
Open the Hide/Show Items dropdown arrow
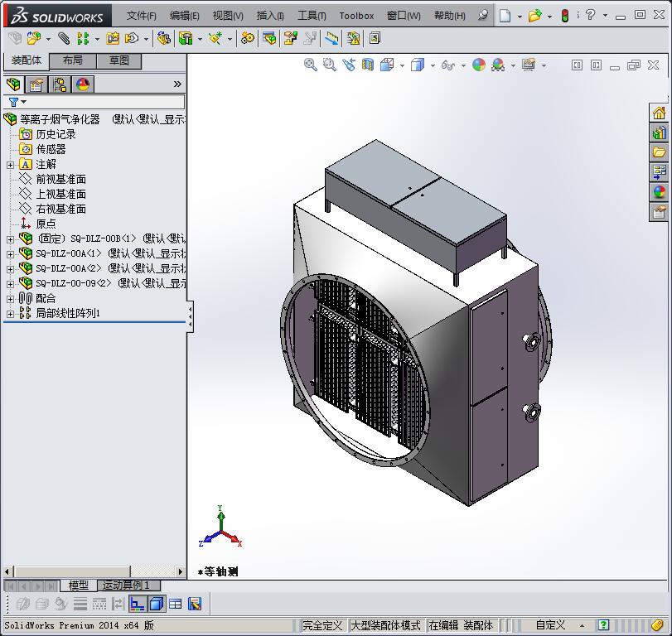(x=464, y=65)
